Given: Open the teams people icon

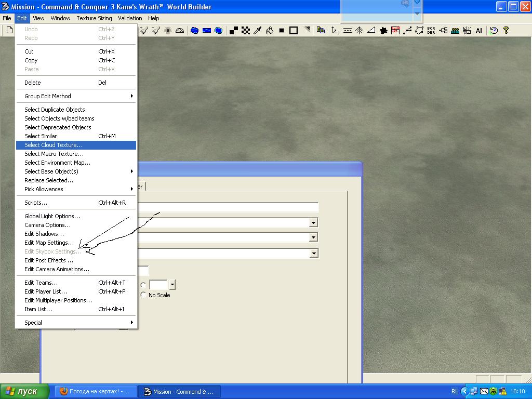Looking at the screenshot, I should [x=455, y=31].
